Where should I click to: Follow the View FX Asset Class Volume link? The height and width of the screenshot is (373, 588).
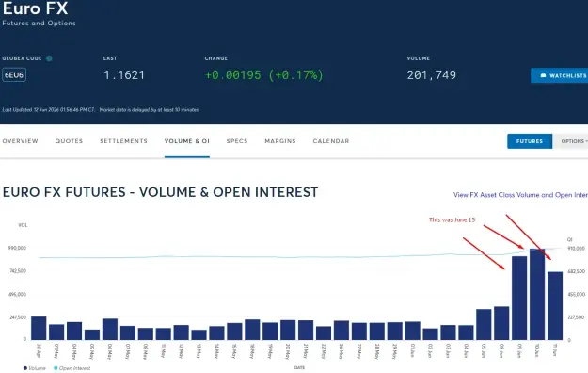click(520, 195)
